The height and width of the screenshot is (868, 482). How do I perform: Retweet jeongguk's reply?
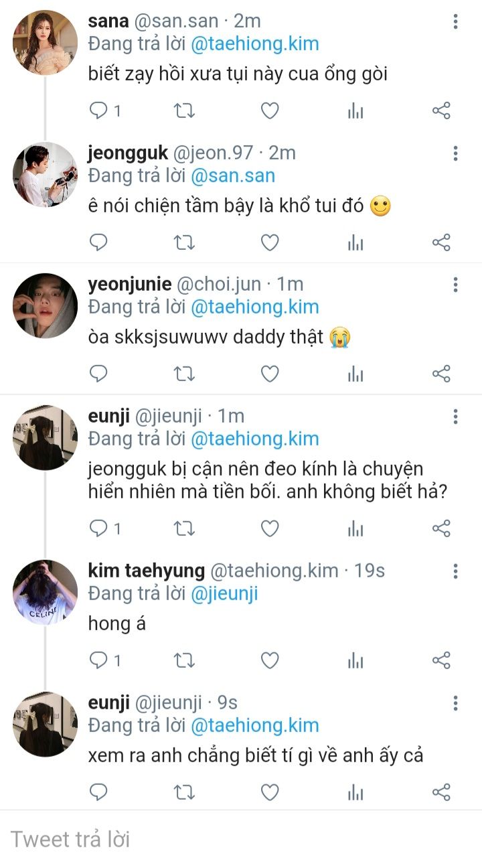[184, 242]
